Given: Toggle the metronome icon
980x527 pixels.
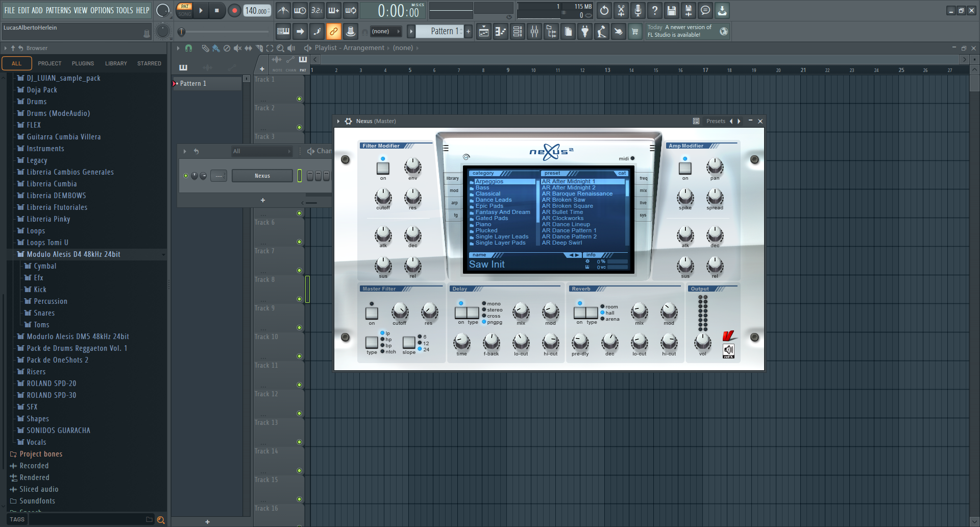Looking at the screenshot, I should [283, 10].
